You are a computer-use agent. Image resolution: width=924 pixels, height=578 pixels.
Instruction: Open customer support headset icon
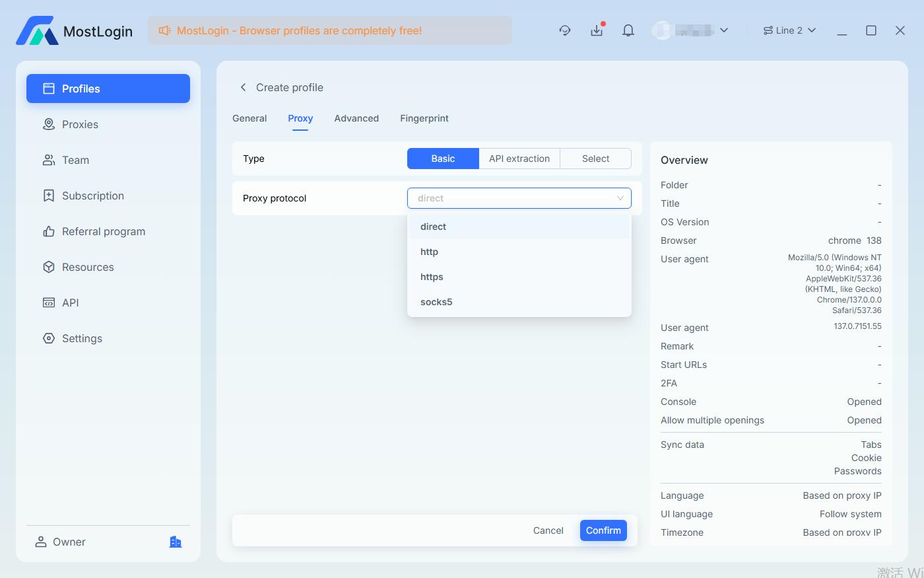pos(565,30)
